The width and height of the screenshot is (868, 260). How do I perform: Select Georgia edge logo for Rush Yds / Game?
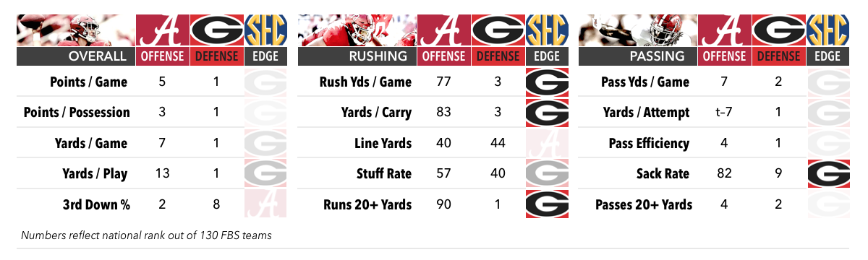pyautogui.click(x=547, y=82)
